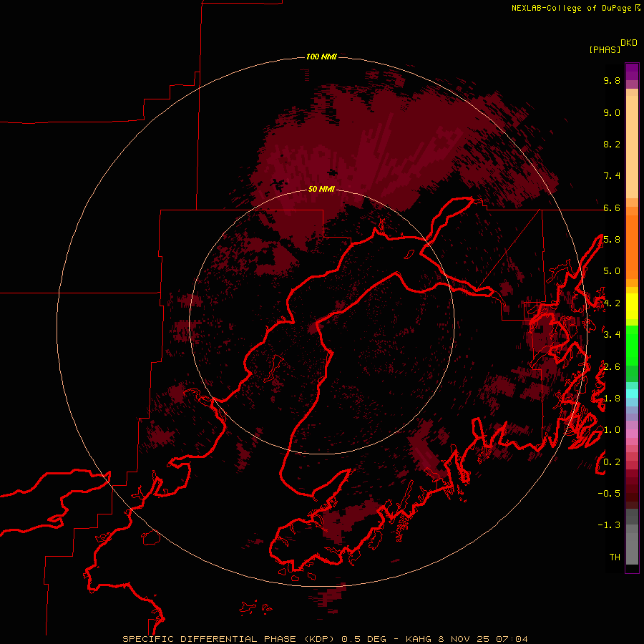This screenshot has height=644, width=644.
Task: Click the 100 NMI range ring label
Action: tap(321, 57)
